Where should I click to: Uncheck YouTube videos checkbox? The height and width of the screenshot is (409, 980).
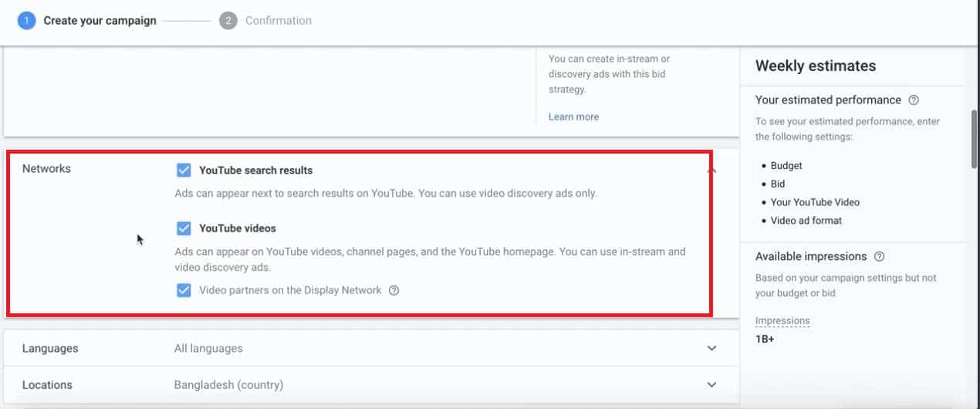pyautogui.click(x=184, y=228)
